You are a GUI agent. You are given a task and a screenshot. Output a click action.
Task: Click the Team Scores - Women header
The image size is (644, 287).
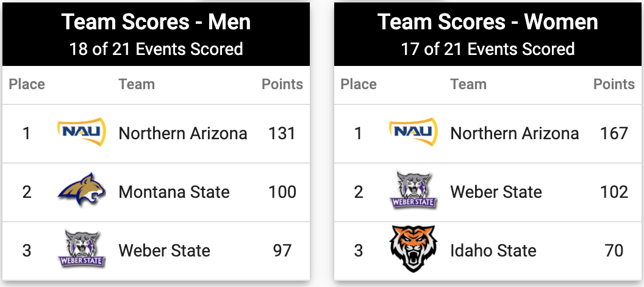coord(488,22)
